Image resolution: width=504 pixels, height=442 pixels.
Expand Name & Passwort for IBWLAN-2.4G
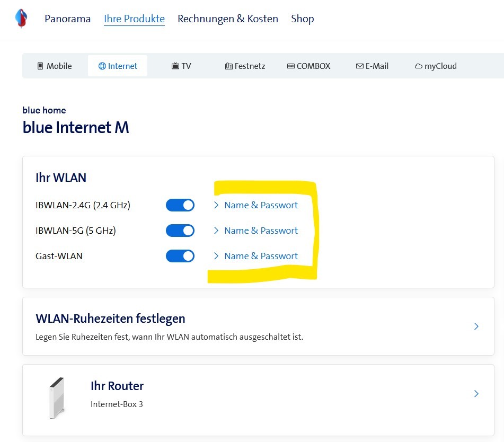point(261,205)
